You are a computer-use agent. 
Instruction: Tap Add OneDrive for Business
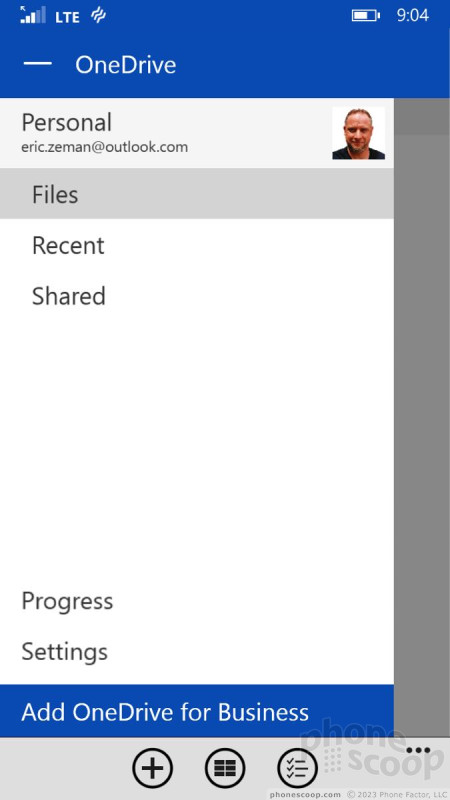pyautogui.click(x=196, y=711)
